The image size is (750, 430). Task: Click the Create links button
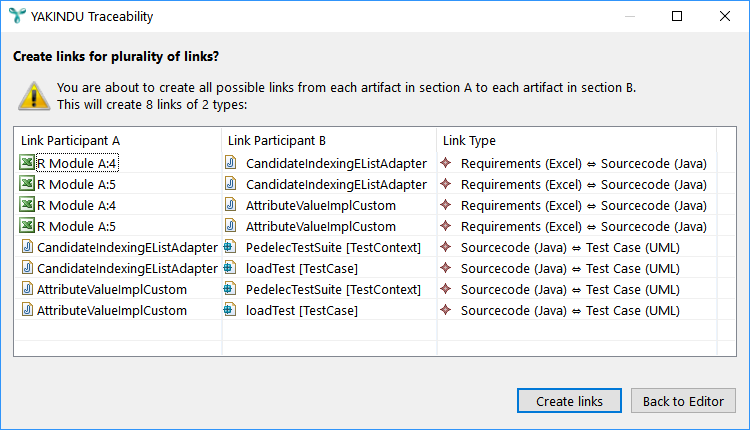click(x=569, y=401)
